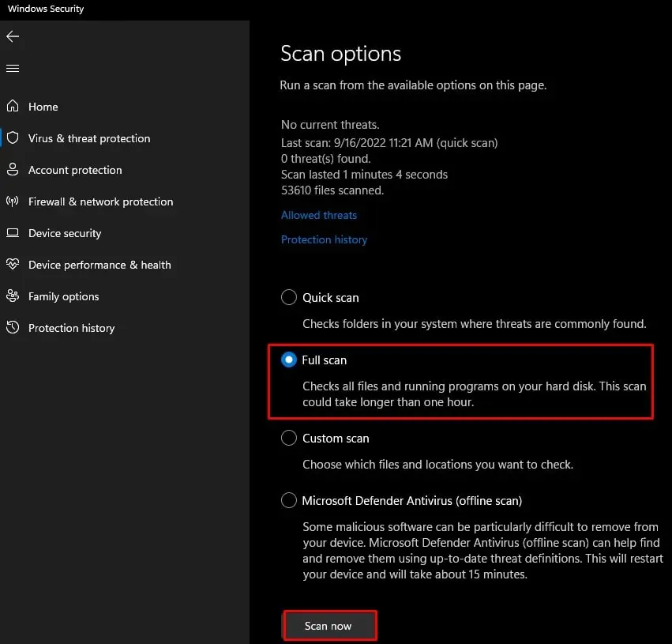
Task: Select Microsoft Defender Antivirus offline scan option
Action: pos(289,500)
